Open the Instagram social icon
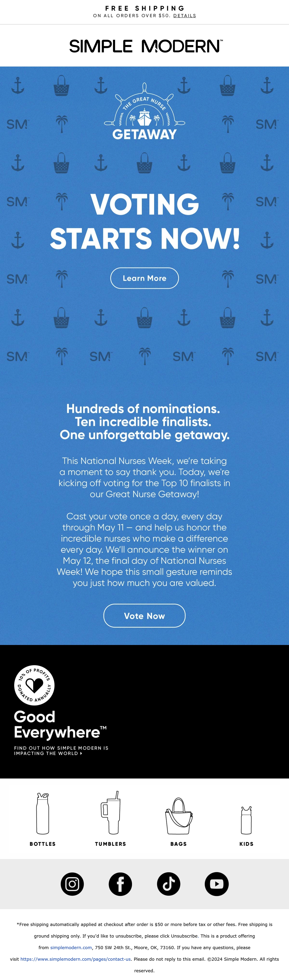This screenshot has width=289, height=980. tap(72, 884)
